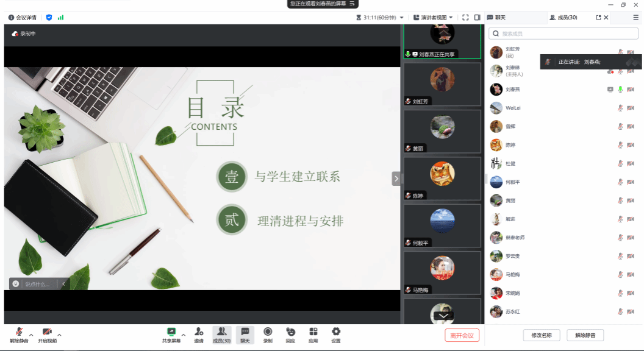Click the Invite (邀请) icon

pyautogui.click(x=199, y=332)
